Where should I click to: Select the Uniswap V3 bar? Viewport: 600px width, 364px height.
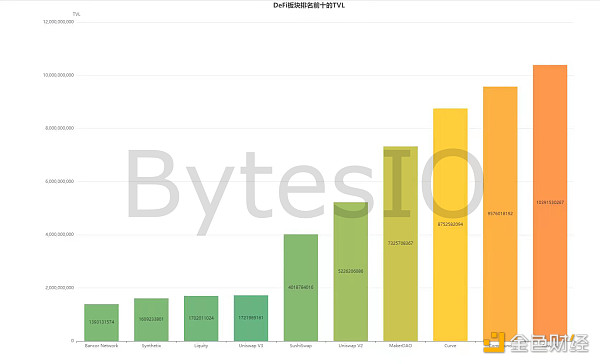click(x=251, y=318)
